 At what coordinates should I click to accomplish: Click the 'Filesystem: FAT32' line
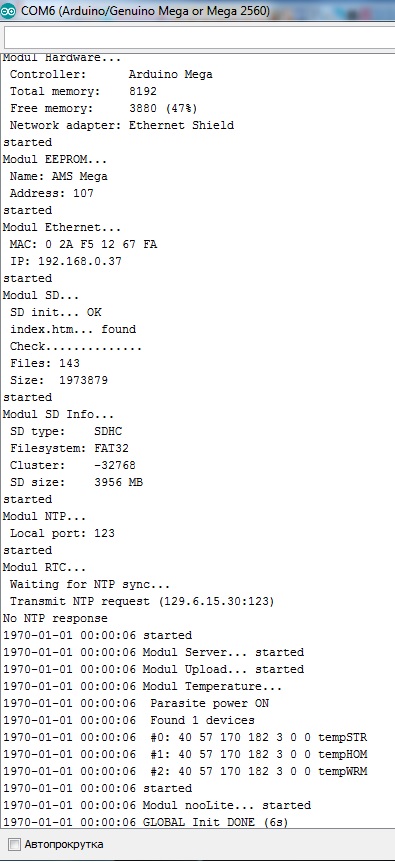[x=69, y=448]
